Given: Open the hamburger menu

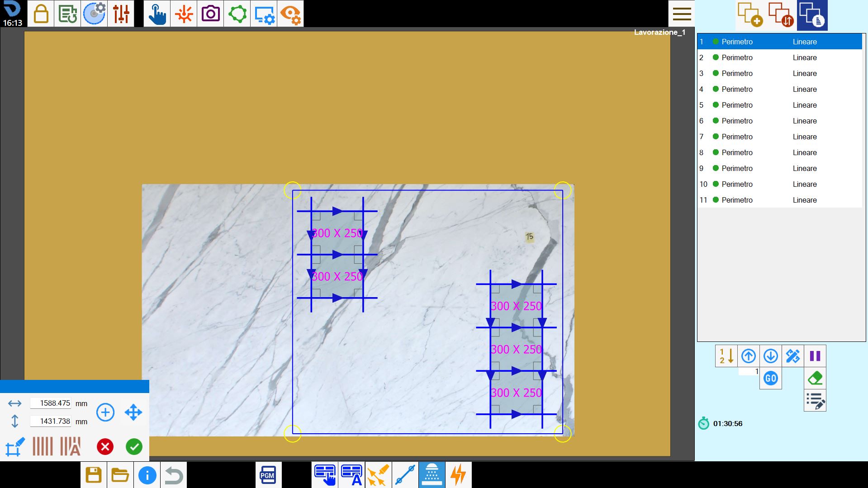Looking at the screenshot, I should point(682,14).
